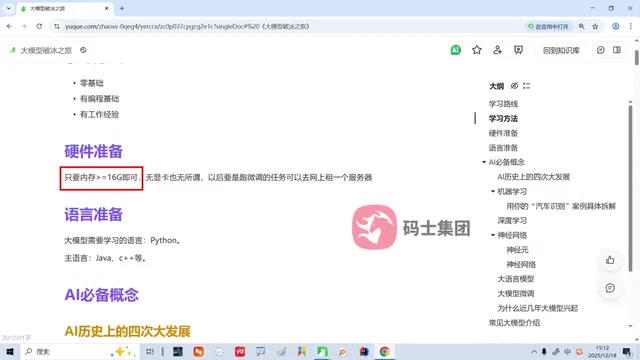The width and height of the screenshot is (640, 360).
Task: Reload the page
Action: point(39,26)
